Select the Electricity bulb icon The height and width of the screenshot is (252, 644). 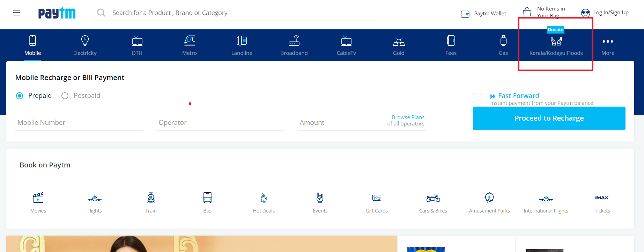click(x=85, y=41)
